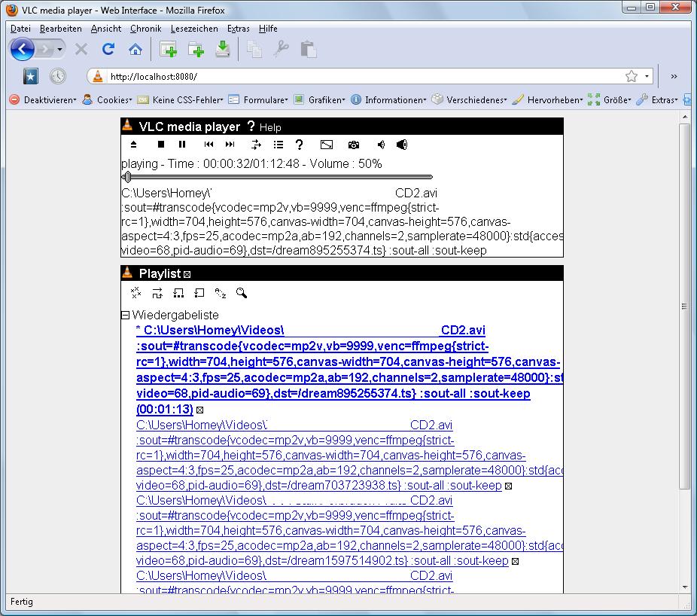
Task: Open the Hilfe menu
Action: pos(268,29)
